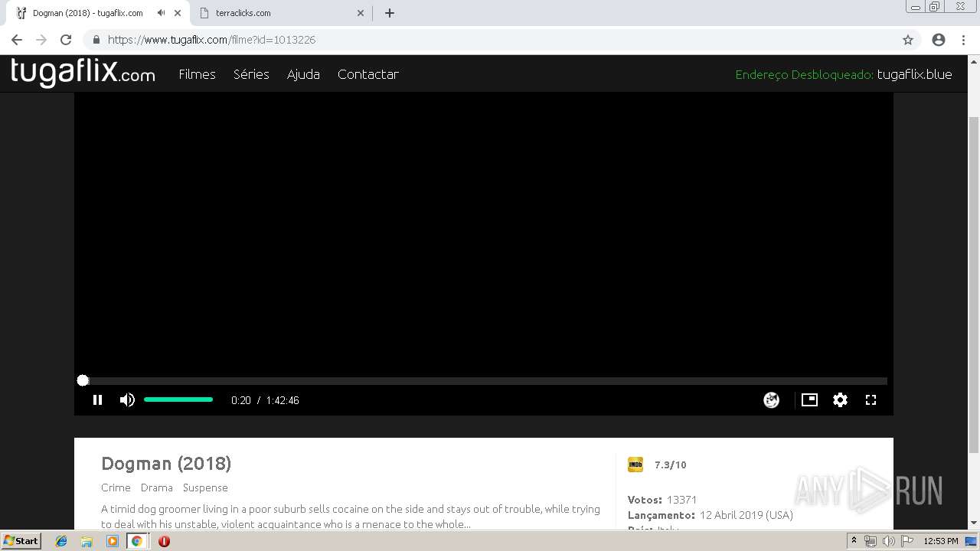The width and height of the screenshot is (980, 551).
Task: Adjust the green volume slider
Action: coord(178,399)
